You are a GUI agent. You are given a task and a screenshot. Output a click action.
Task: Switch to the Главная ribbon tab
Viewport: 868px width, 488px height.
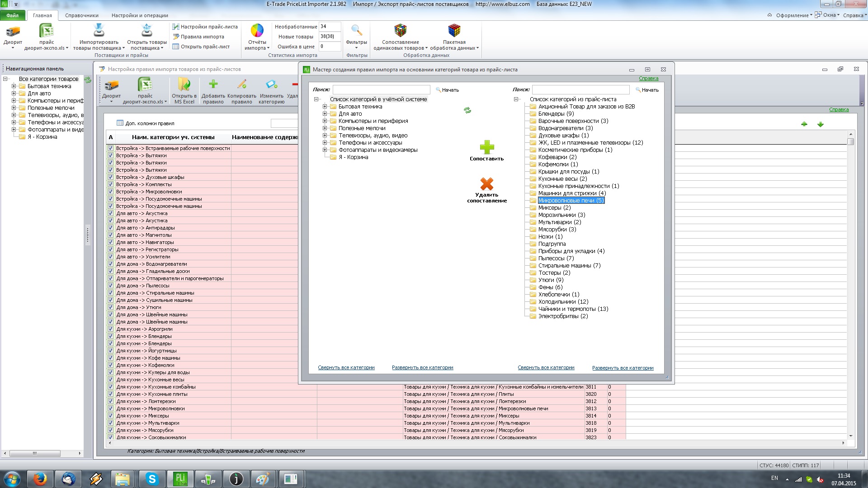point(42,15)
